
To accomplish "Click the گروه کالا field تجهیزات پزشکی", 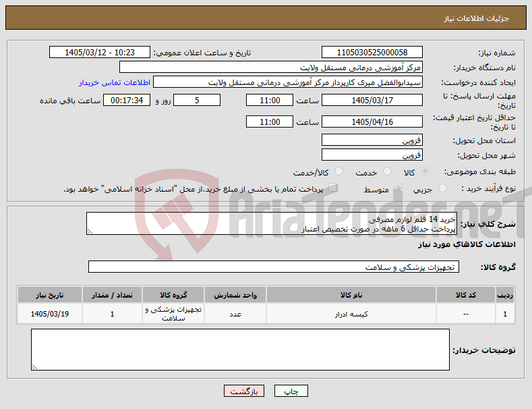I will coord(274,267).
